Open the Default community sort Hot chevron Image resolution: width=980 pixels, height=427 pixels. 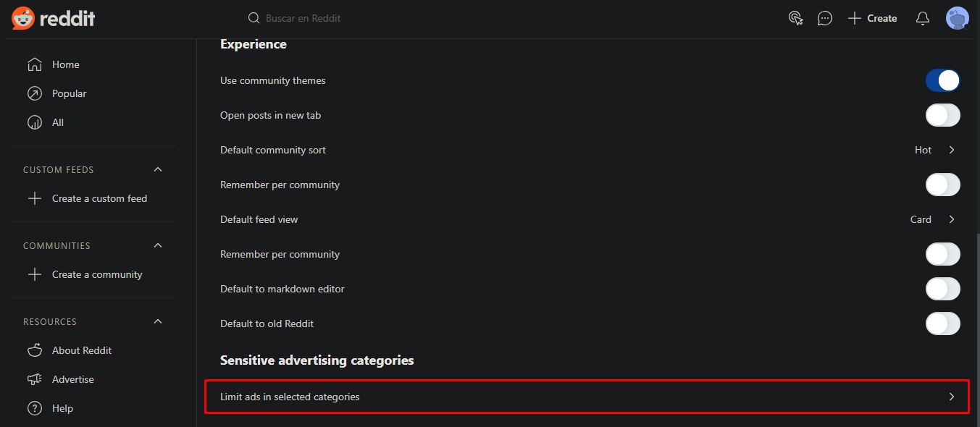pyautogui.click(x=952, y=150)
